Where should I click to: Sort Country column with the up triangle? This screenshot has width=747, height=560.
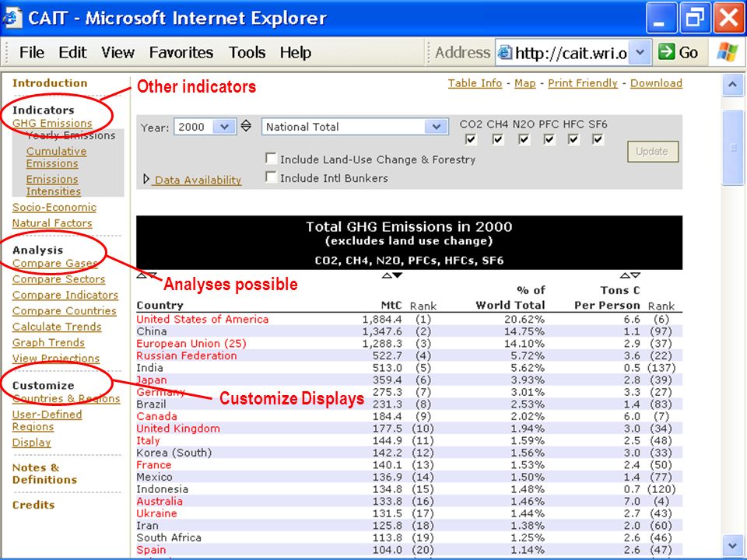[x=142, y=275]
